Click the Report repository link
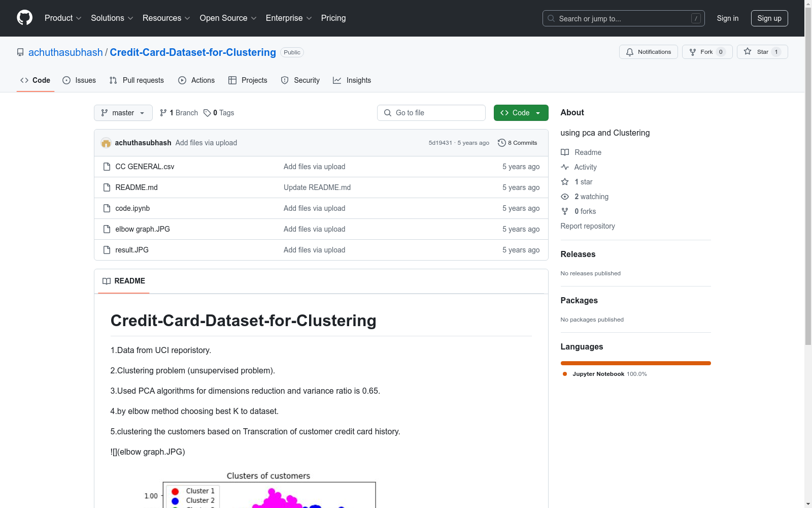 click(587, 226)
